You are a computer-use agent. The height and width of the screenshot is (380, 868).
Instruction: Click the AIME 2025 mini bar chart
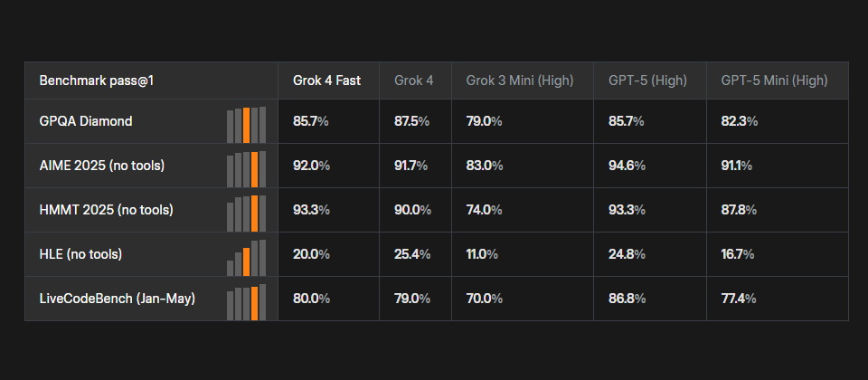click(x=246, y=169)
